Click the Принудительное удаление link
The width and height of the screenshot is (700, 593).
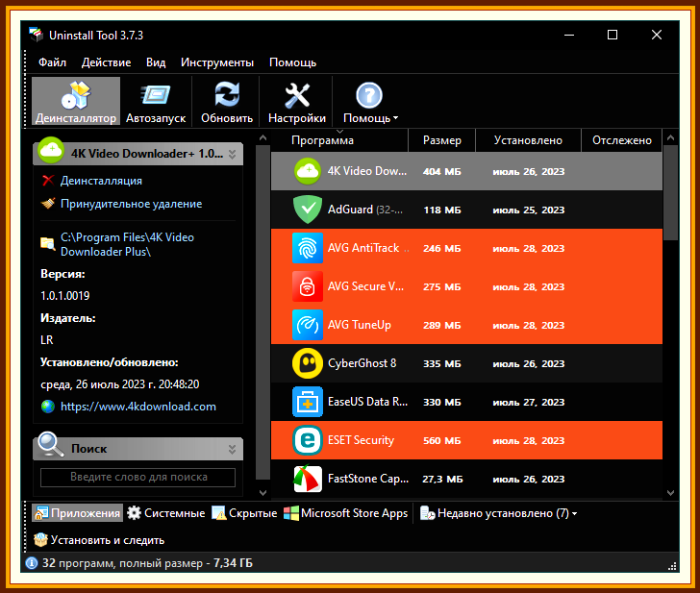[131, 204]
